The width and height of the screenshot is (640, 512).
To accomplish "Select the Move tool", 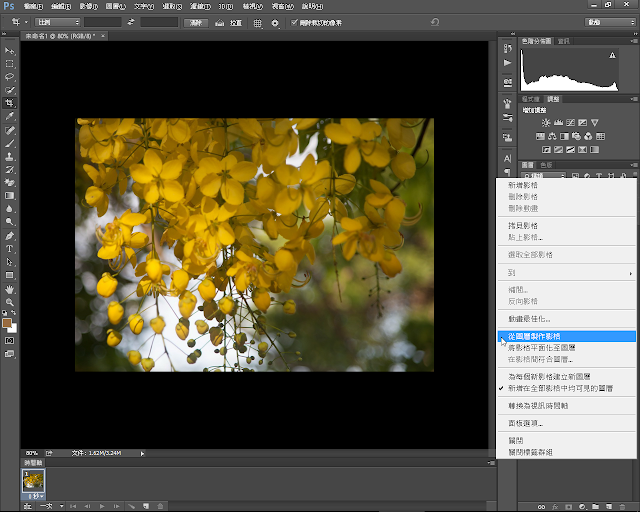I will tap(9, 51).
